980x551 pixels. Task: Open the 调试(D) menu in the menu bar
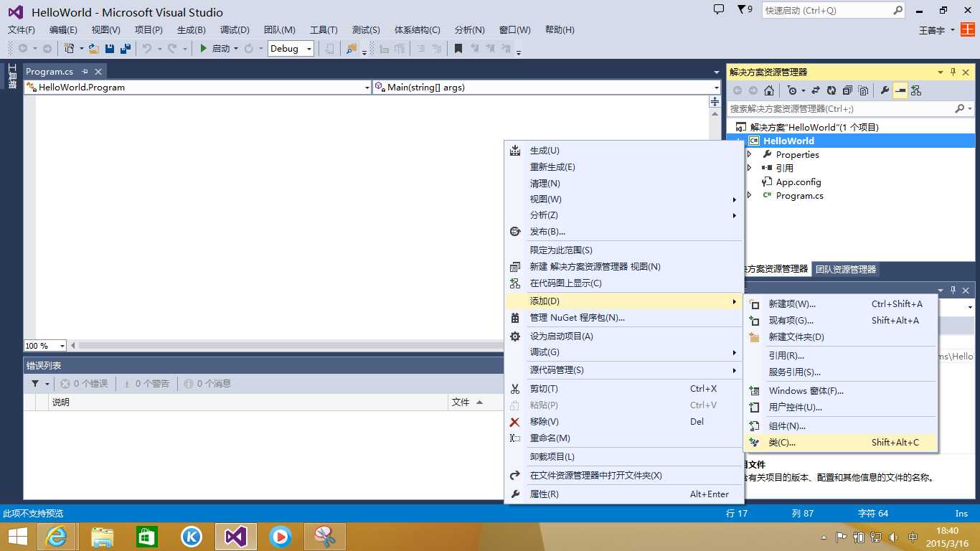235,29
